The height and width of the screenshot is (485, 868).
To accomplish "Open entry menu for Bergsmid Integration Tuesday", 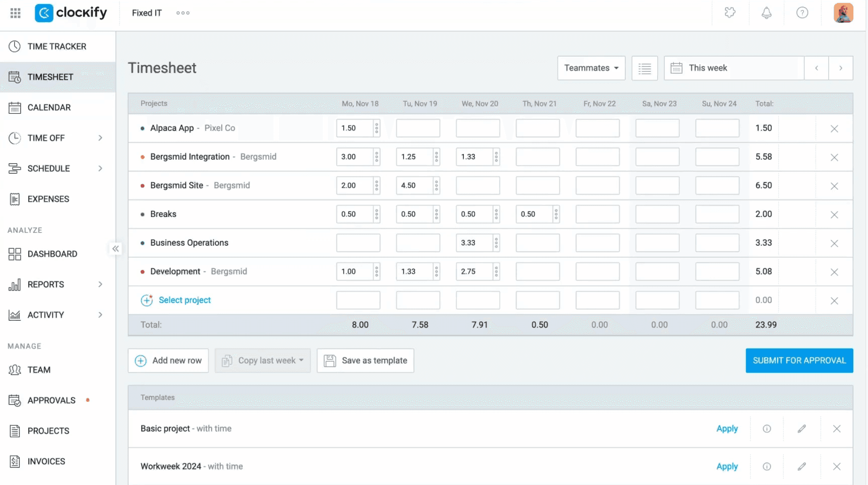I will (437, 157).
